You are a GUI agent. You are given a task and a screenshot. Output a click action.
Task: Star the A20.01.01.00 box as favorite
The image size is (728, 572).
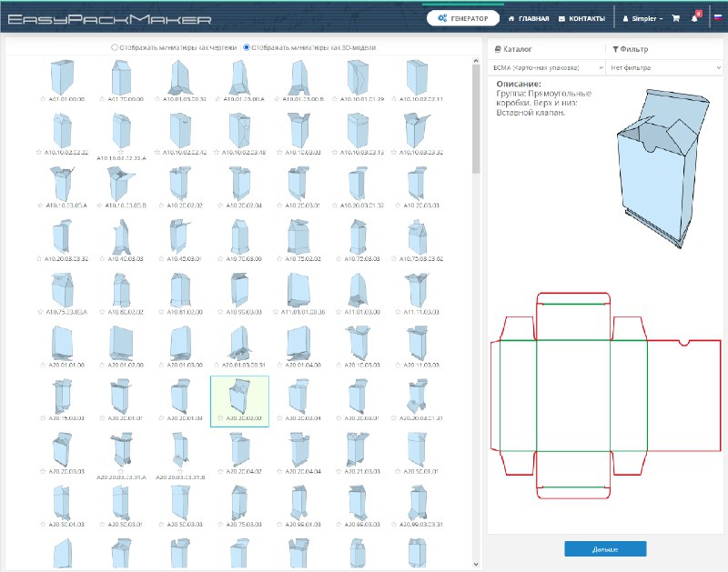click(43, 365)
